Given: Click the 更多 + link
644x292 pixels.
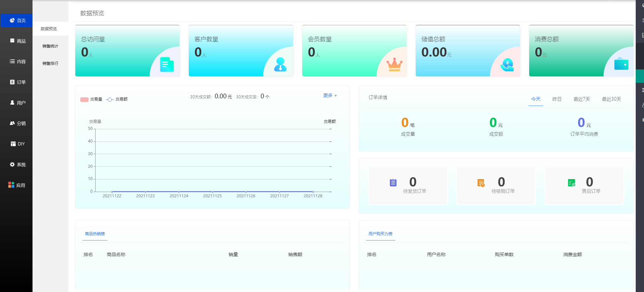Looking at the screenshot, I should coord(330,95).
